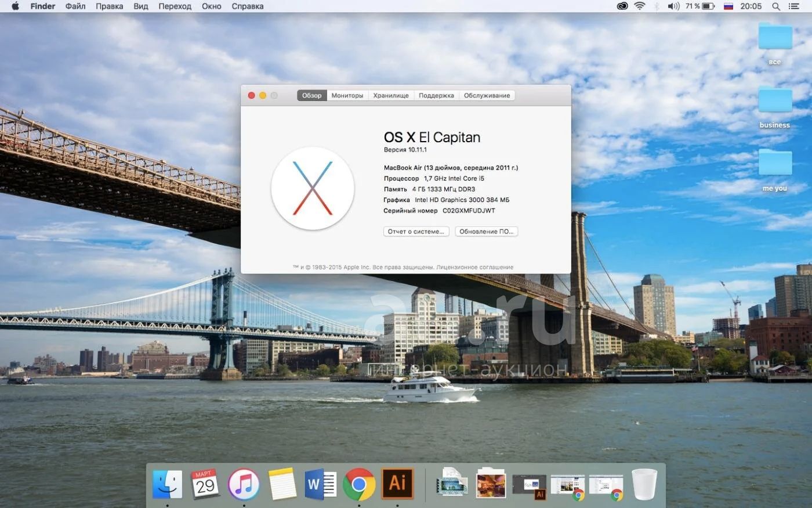This screenshot has width=812, height=508.
Task: Open the interior photo folder stack in Dock
Action: (491, 484)
